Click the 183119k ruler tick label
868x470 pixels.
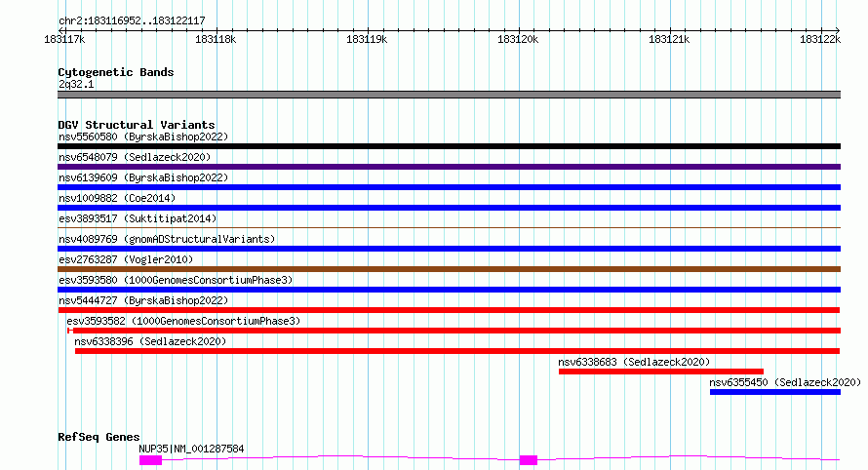(367, 39)
